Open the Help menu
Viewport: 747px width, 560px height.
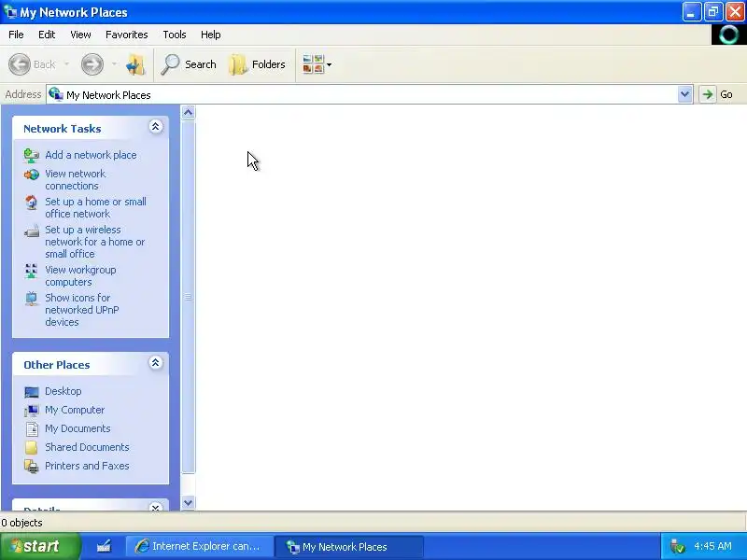[211, 35]
